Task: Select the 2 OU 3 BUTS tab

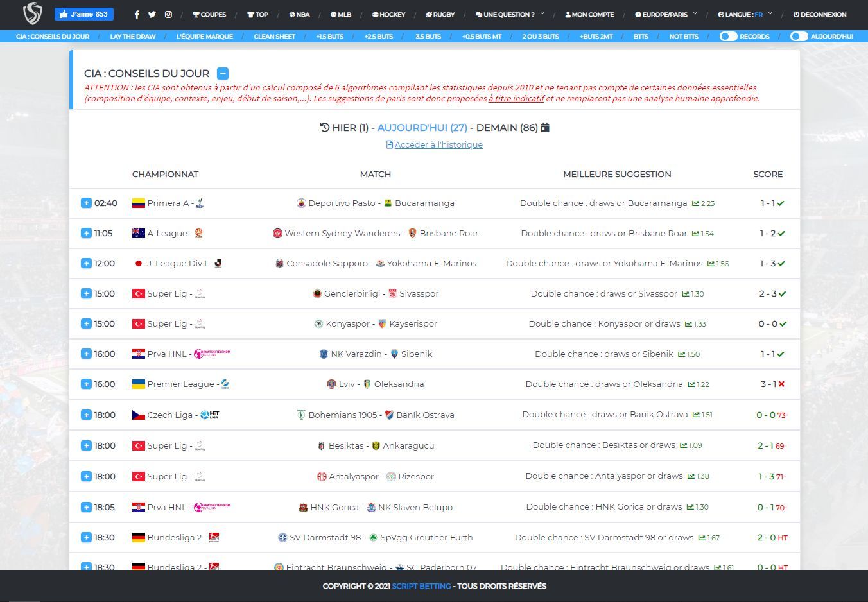Action: tap(541, 37)
